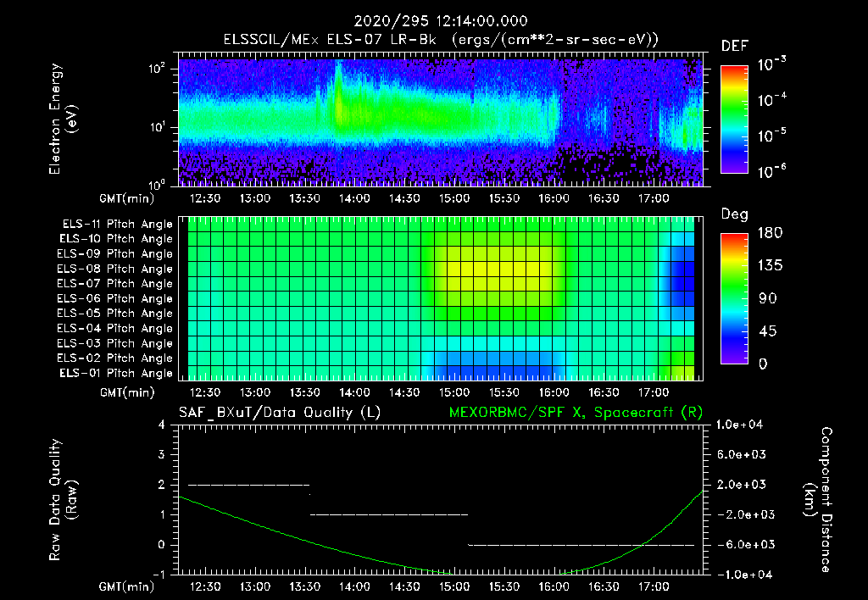Select the ELS-07 Pitch Angle row label
The width and height of the screenshot is (868, 600).
point(114,283)
